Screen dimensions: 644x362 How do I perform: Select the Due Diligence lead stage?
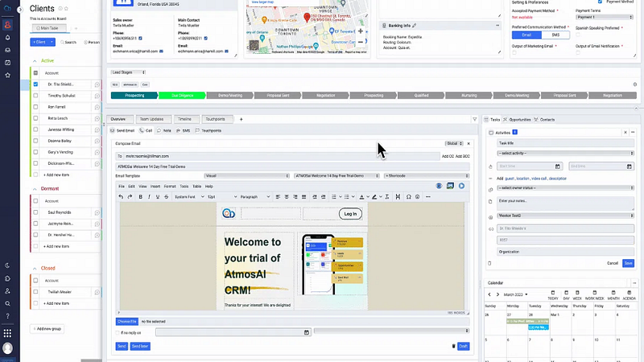point(183,95)
